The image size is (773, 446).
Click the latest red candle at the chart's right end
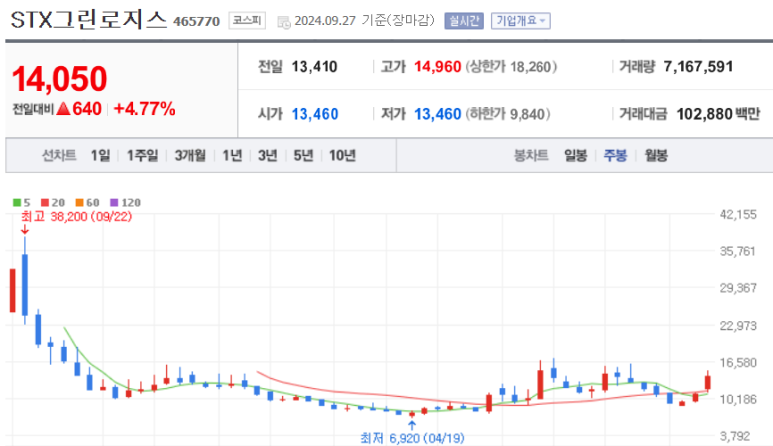708,382
